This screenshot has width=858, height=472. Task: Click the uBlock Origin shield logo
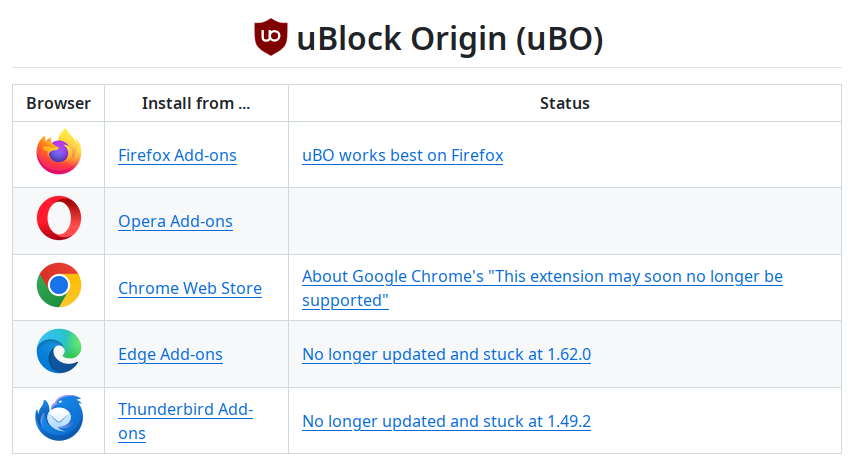(271, 37)
